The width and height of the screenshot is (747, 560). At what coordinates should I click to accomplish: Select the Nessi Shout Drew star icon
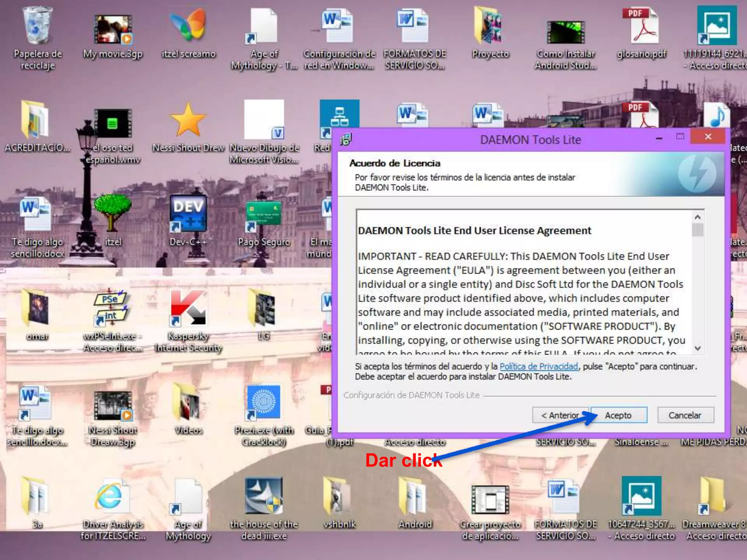click(x=188, y=120)
